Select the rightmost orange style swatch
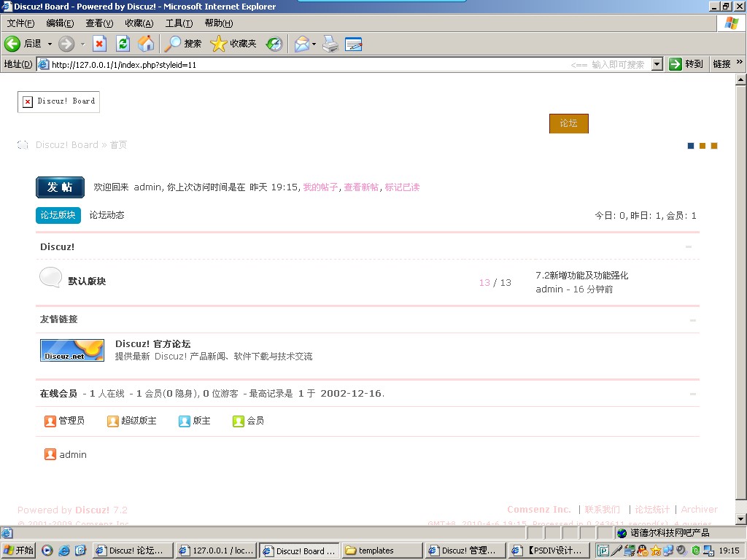The width and height of the screenshot is (747, 560). [x=714, y=146]
